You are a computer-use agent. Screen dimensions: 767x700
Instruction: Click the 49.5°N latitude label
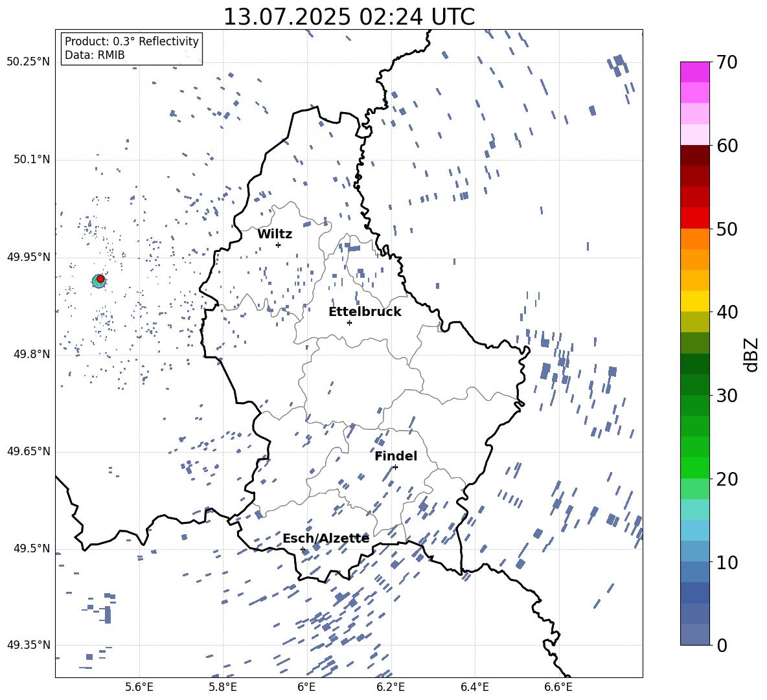pyautogui.click(x=31, y=548)
